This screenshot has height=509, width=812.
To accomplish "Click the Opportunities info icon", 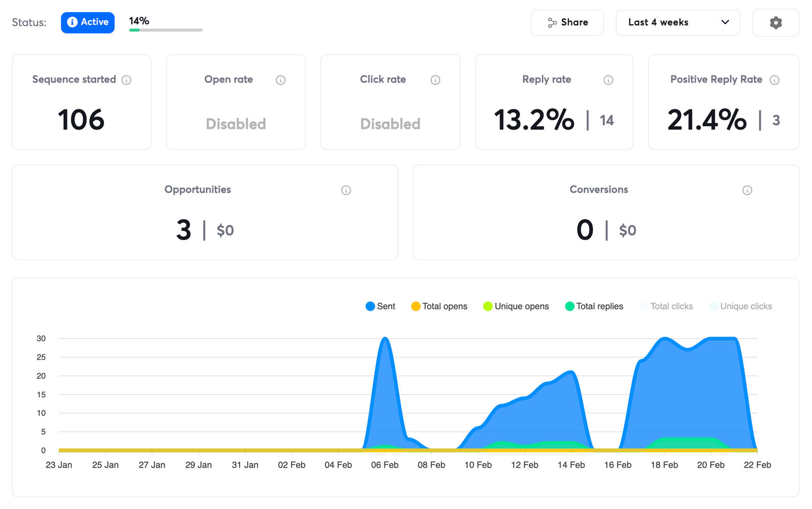I will tap(346, 190).
